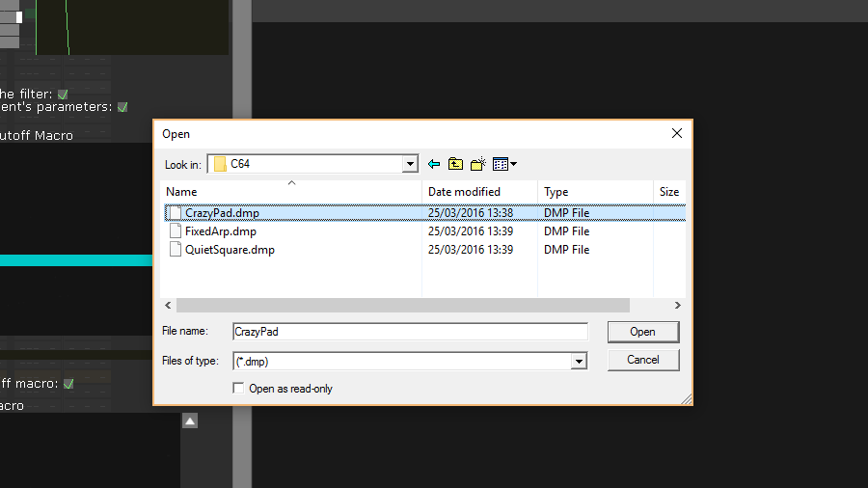Viewport: 868px width, 488px height.
Task: Click the scroll right arrow of the file list
Action: pos(678,306)
